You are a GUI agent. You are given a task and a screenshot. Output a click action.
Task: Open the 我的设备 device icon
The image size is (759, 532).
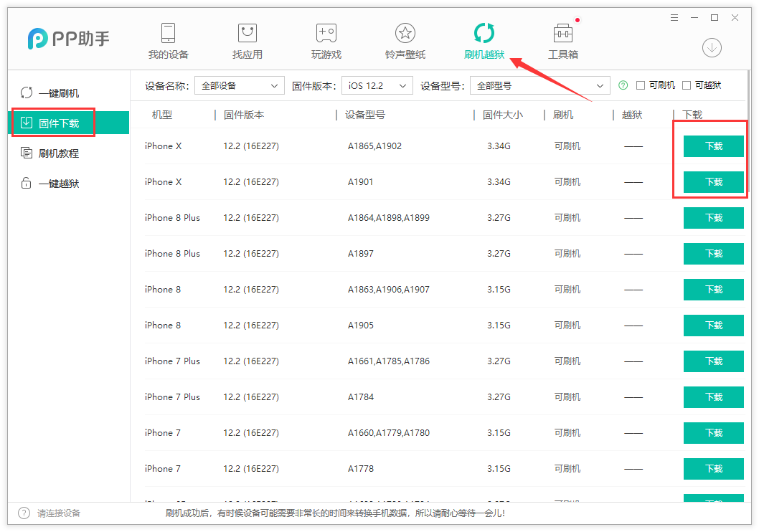click(x=168, y=34)
